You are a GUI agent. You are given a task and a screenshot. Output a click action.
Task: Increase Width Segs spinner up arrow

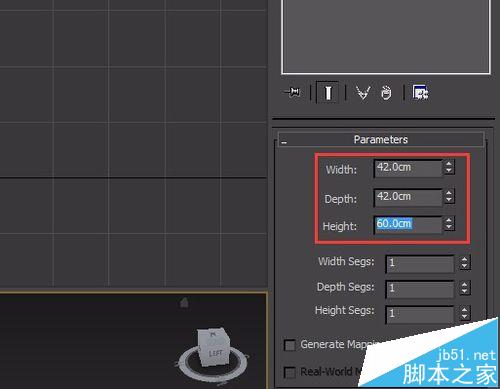tap(465, 259)
